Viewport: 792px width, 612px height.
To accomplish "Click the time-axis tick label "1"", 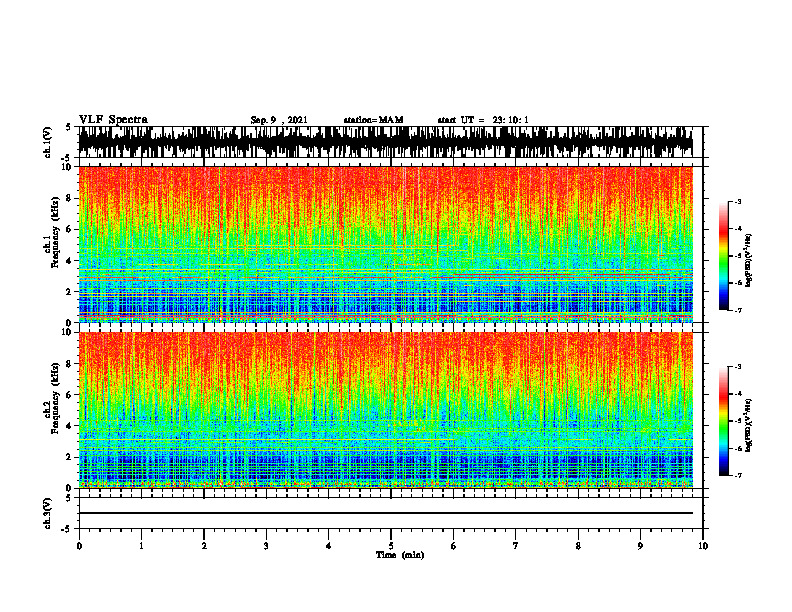I will [x=141, y=546].
